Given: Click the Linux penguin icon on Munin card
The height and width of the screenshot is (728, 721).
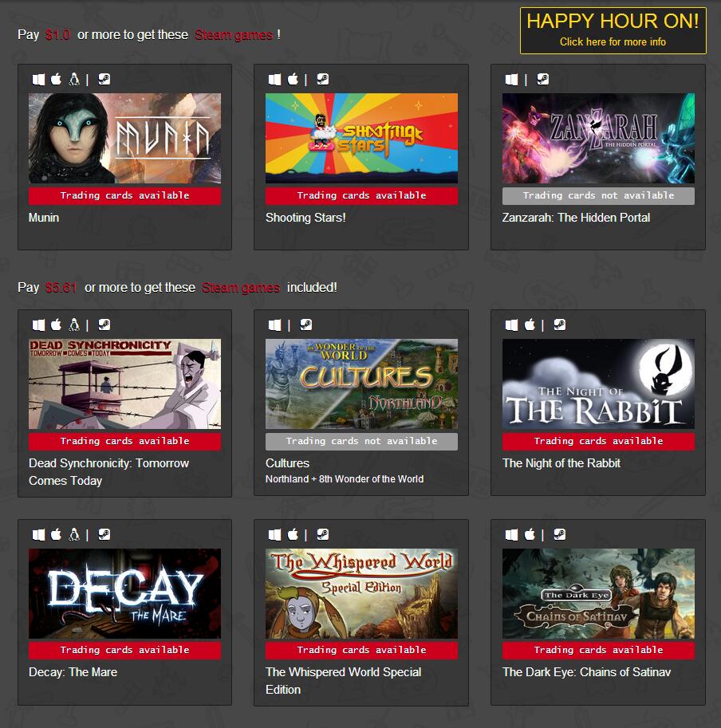Looking at the screenshot, I should pos(74,79).
